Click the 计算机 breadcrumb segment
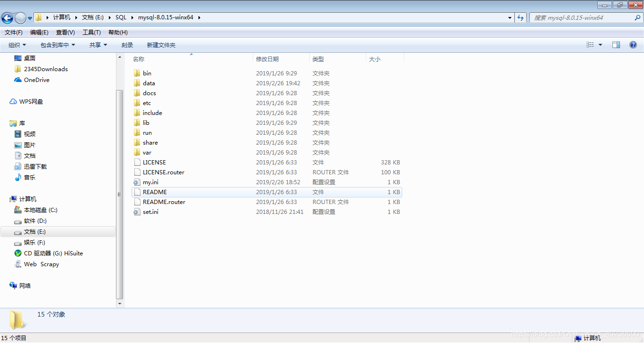 (x=62, y=17)
